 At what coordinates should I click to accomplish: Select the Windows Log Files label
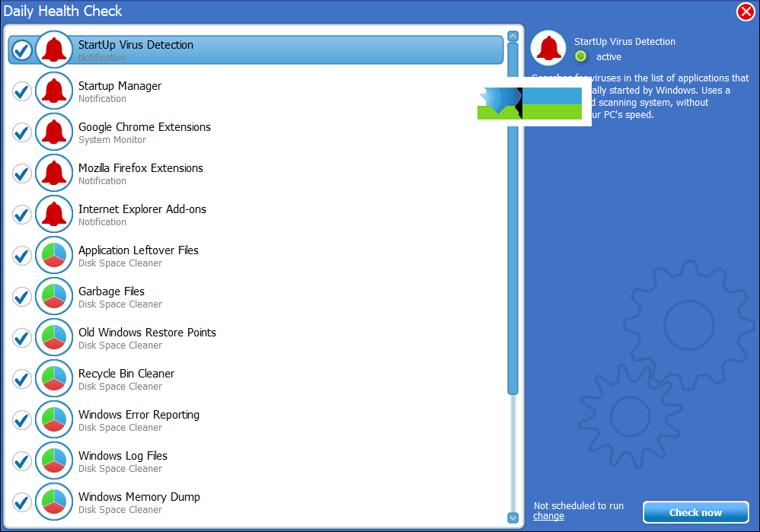pos(123,457)
